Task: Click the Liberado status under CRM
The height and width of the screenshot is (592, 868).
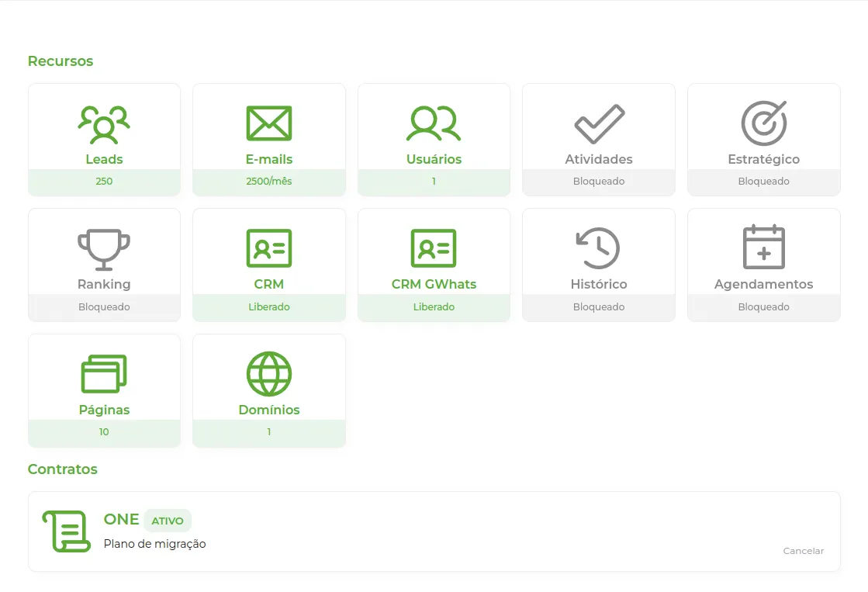Action: pos(269,306)
